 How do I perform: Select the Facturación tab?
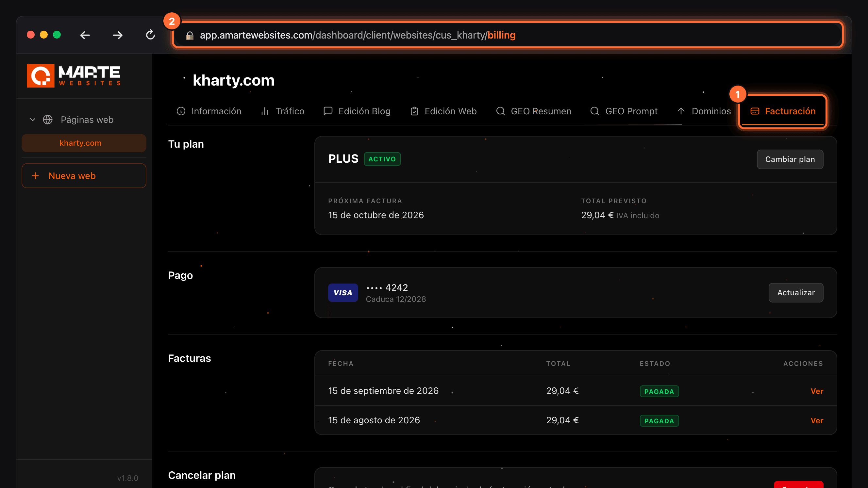point(783,111)
